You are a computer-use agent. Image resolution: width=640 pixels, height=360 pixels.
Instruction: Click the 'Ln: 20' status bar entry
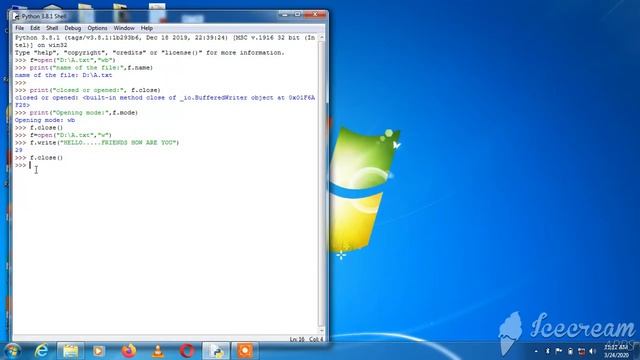[x=297, y=339]
